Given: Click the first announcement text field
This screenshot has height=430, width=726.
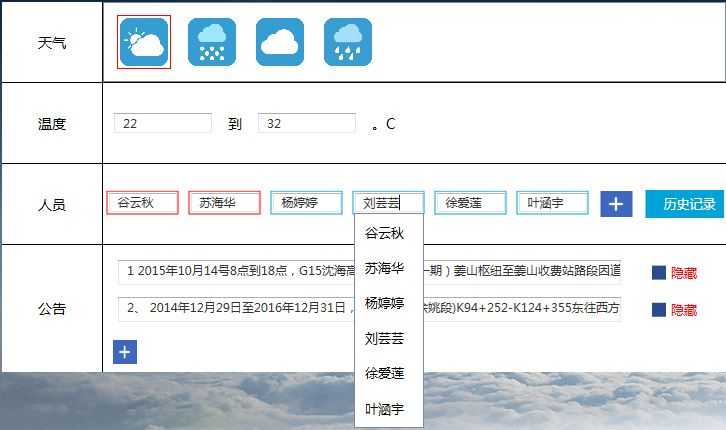Looking at the screenshot, I should pyautogui.click(x=369, y=271).
